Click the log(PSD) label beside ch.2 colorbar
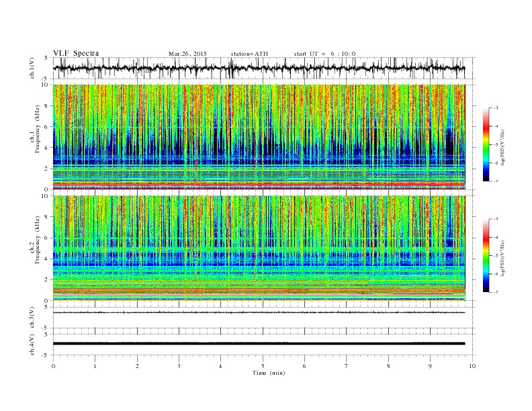Screen dimensions: 532x411 502,257
